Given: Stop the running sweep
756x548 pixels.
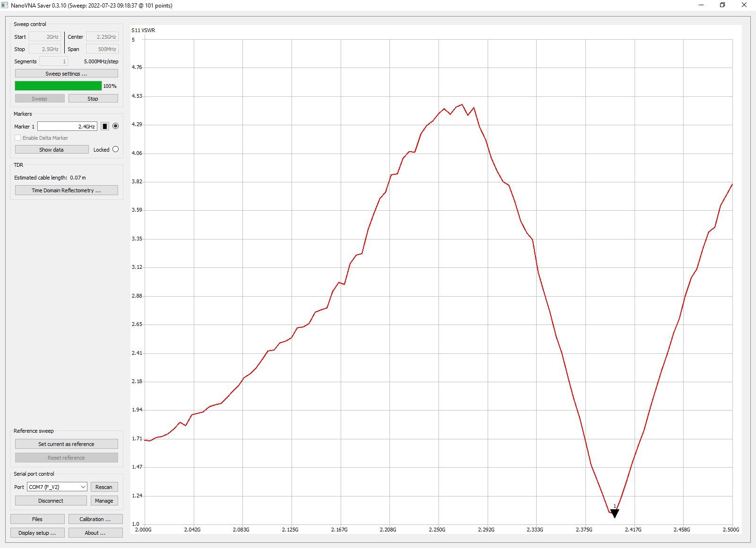Looking at the screenshot, I should (x=93, y=98).
